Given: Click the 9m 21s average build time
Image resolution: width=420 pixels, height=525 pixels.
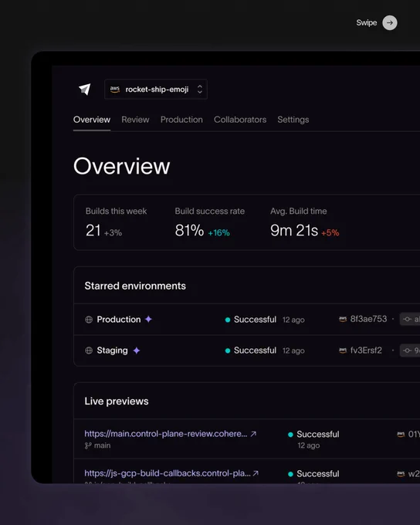Looking at the screenshot, I should pos(294,230).
